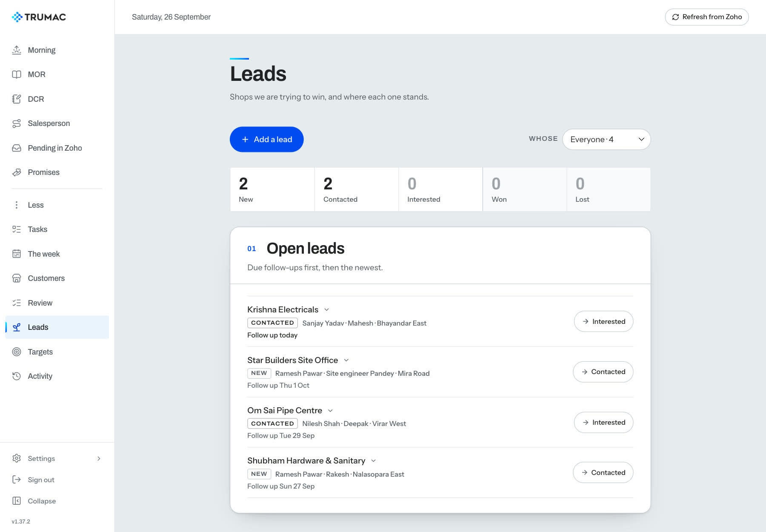Click the Leads sprout icon
The width and height of the screenshot is (766, 532).
(x=17, y=327)
